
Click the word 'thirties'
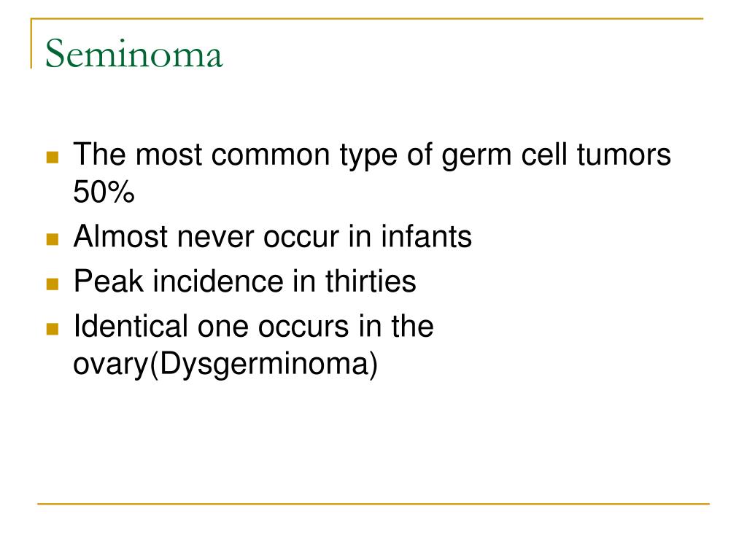(x=371, y=281)
